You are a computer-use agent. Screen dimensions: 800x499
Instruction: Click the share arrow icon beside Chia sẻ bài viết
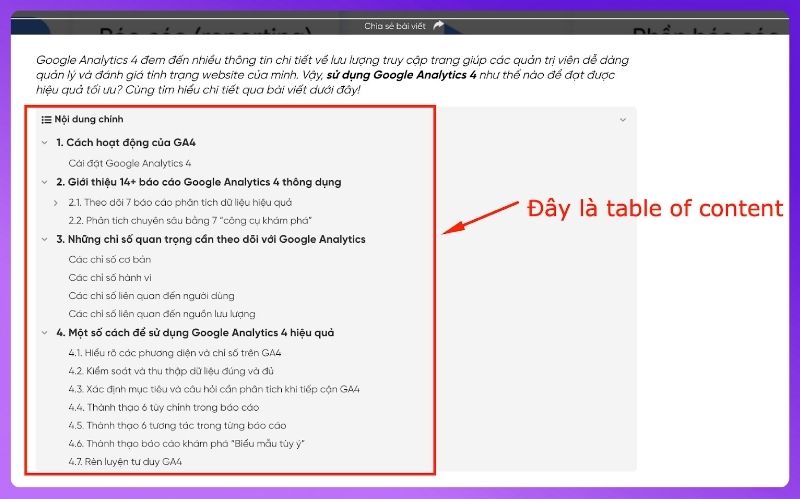click(x=438, y=25)
